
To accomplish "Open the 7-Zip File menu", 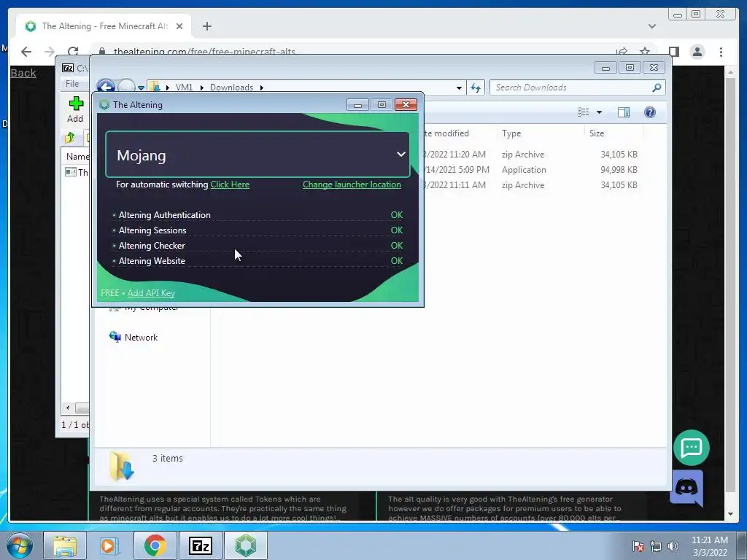I will [x=72, y=83].
